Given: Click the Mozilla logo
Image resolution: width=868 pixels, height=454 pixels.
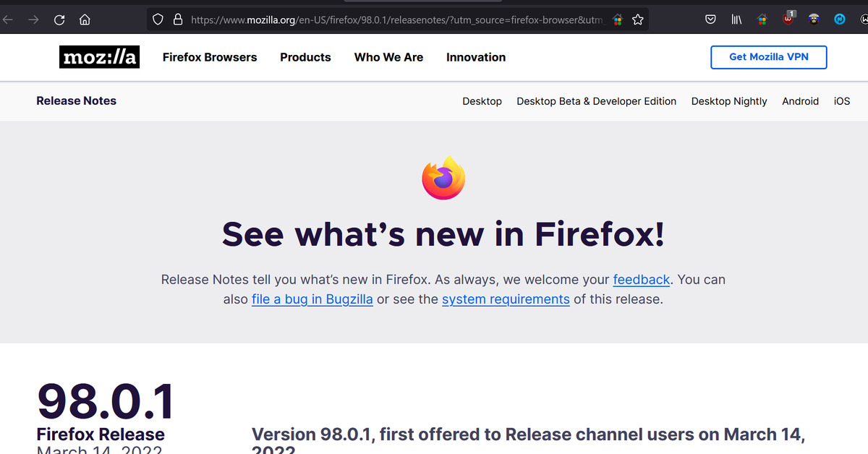Looking at the screenshot, I should (99, 57).
